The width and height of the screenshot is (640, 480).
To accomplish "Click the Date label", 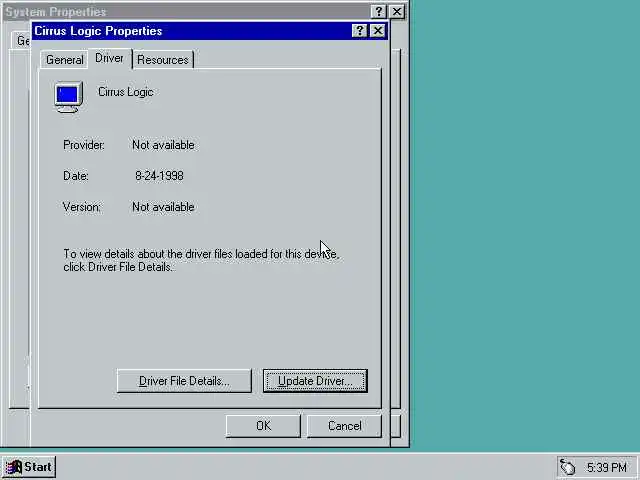I will pyautogui.click(x=76, y=176).
